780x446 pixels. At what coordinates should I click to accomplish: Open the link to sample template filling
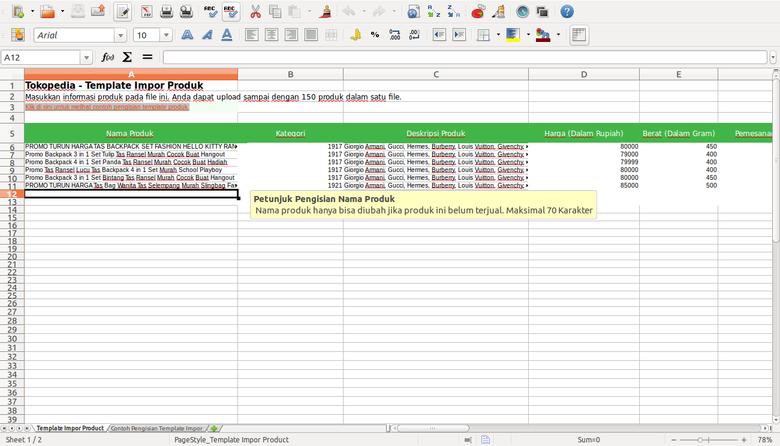tap(107, 107)
